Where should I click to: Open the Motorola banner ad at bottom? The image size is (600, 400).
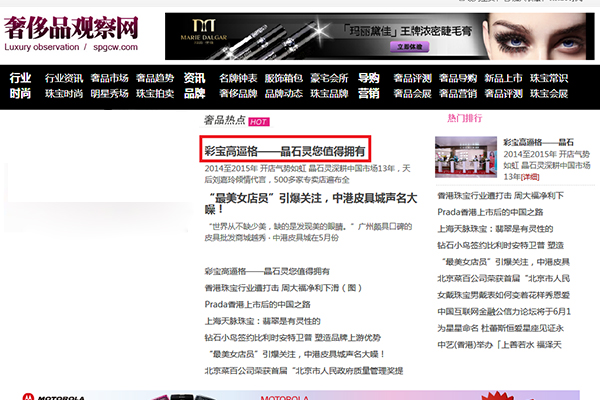pos(300,395)
